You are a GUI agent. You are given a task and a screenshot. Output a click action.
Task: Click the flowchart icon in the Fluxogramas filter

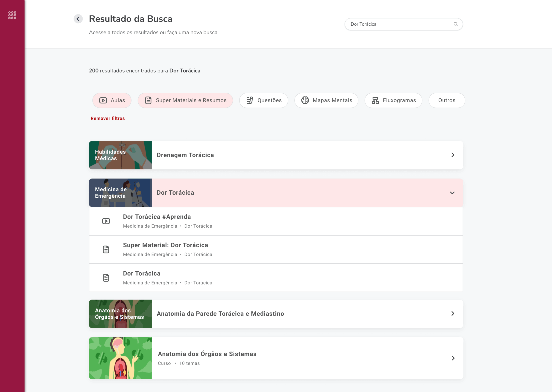pyautogui.click(x=375, y=100)
